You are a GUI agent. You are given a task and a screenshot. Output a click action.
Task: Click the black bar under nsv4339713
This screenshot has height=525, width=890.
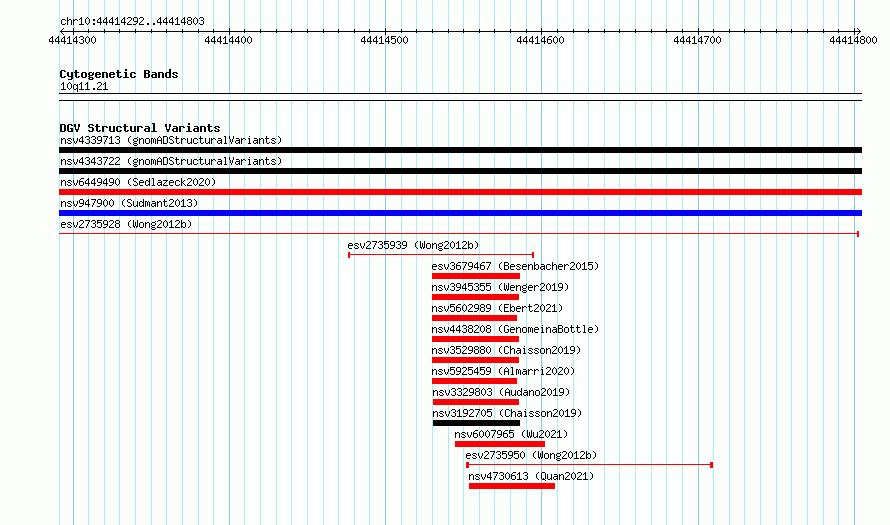tap(460, 150)
